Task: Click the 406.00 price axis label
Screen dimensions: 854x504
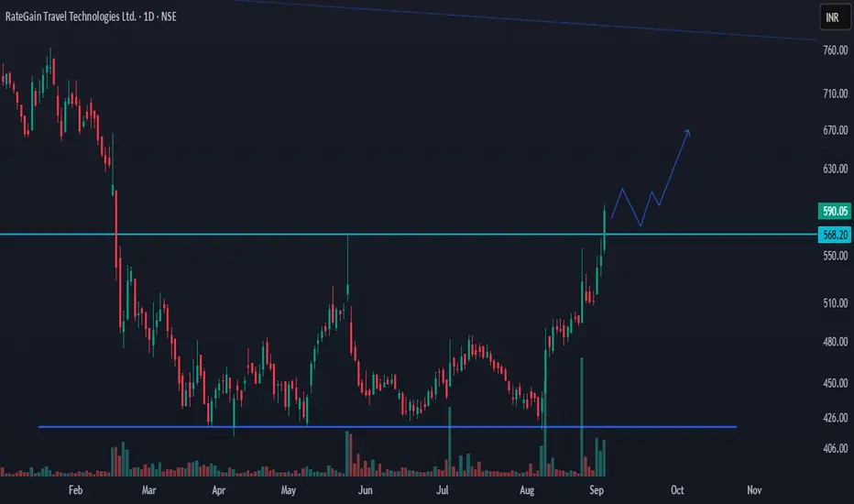Action: (835, 448)
